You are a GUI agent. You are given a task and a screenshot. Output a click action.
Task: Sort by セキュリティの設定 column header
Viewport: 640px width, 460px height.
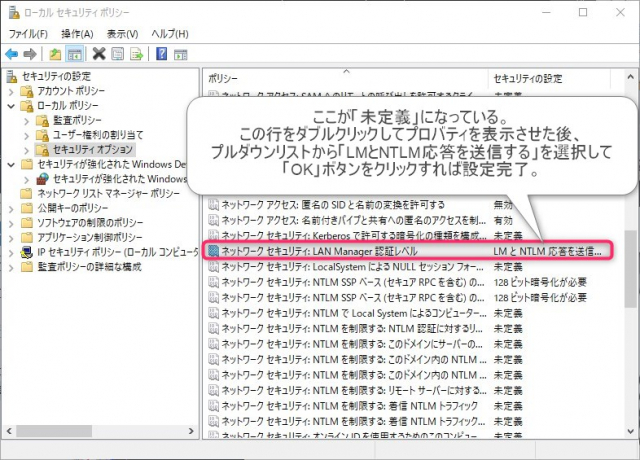point(549,78)
